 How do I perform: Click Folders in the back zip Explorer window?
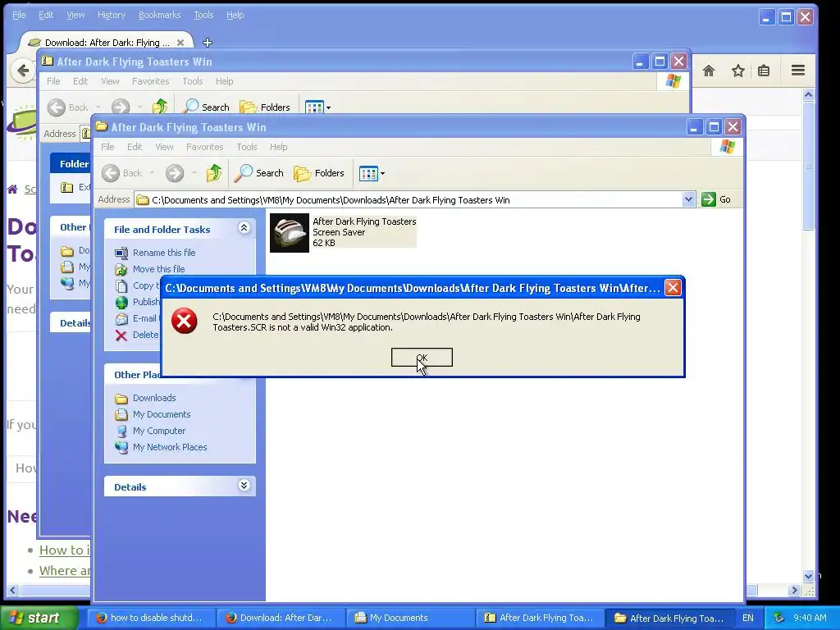click(x=265, y=107)
